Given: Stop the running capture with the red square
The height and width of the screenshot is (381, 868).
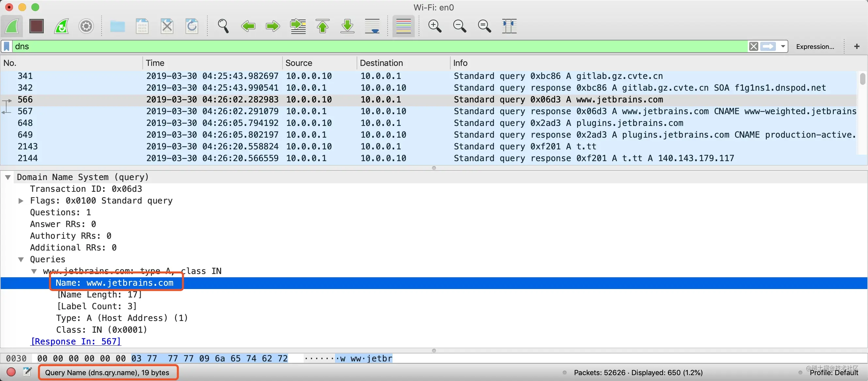Looking at the screenshot, I should (x=36, y=26).
